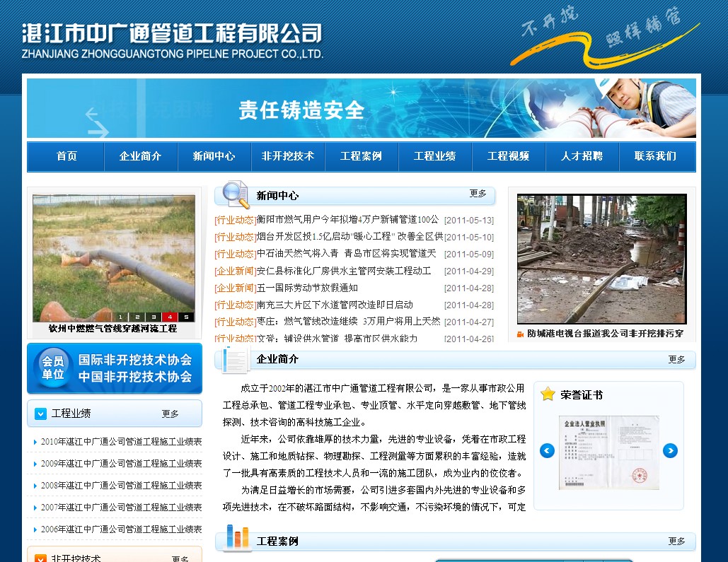Screen dimensions: 728x562
Task: Click the 会员单位 association membership banner
Action: pyautogui.click(x=115, y=368)
